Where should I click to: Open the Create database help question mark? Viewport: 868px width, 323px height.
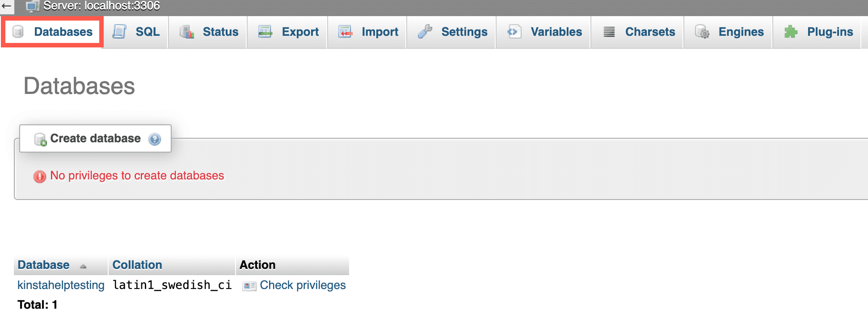point(155,139)
